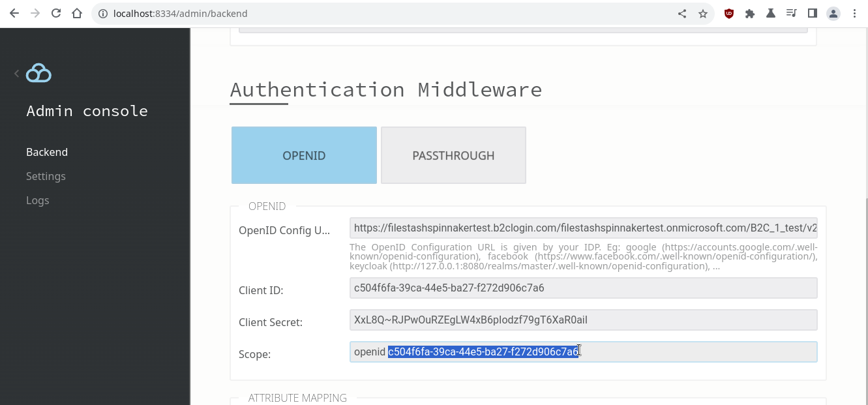Open the user profile avatar
Image resolution: width=868 pixels, height=405 pixels.
[x=833, y=13]
